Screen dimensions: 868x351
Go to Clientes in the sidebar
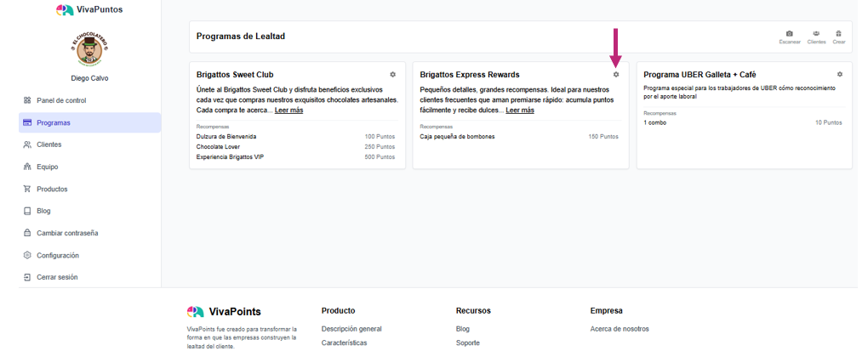[89, 144]
